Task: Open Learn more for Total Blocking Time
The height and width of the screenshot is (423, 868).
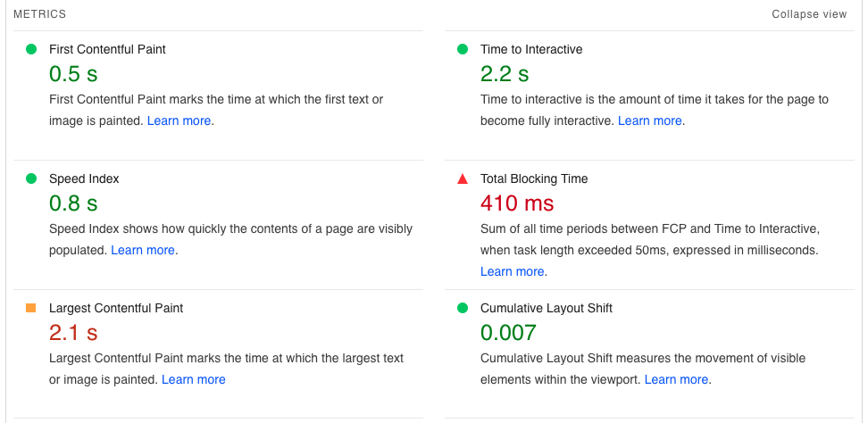Action: 513,271
